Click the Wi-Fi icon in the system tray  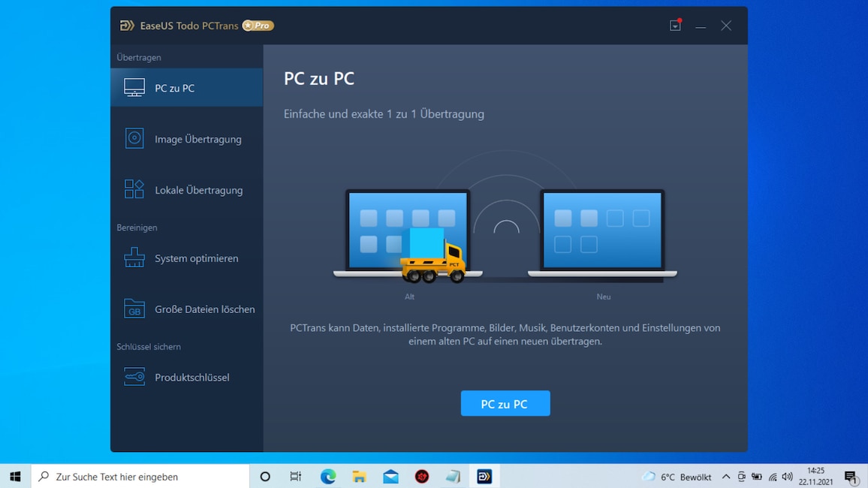[x=772, y=476]
